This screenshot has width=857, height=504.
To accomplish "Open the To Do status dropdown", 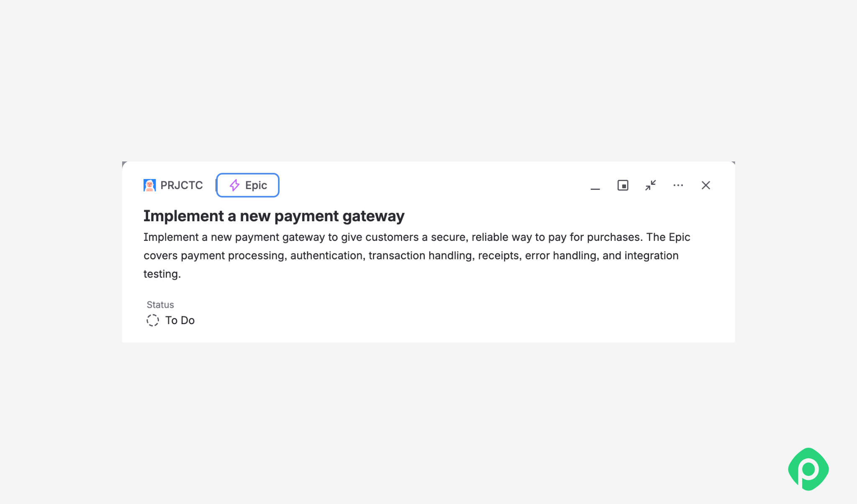I will (171, 320).
